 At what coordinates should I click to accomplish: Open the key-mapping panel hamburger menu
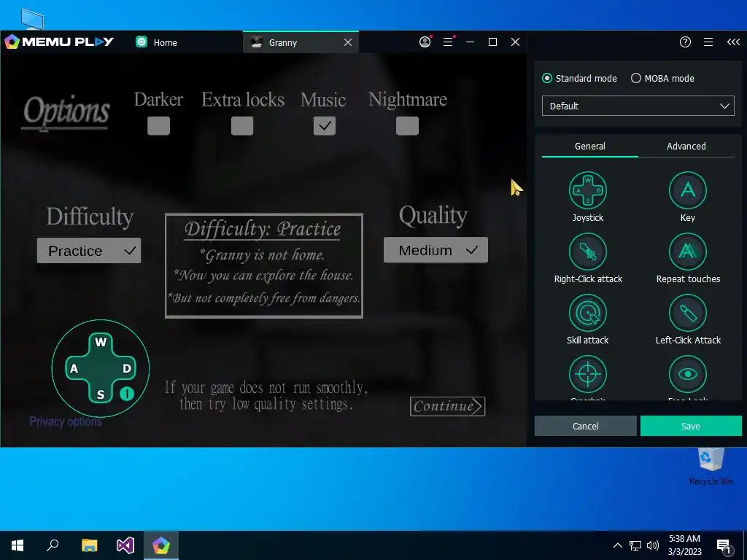tap(708, 42)
